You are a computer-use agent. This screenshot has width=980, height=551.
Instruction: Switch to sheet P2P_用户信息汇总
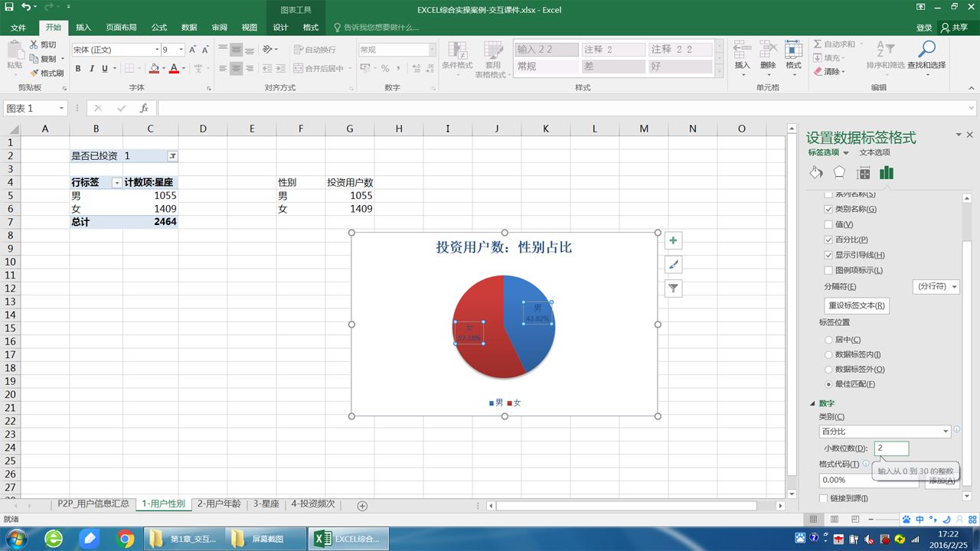tap(93, 504)
